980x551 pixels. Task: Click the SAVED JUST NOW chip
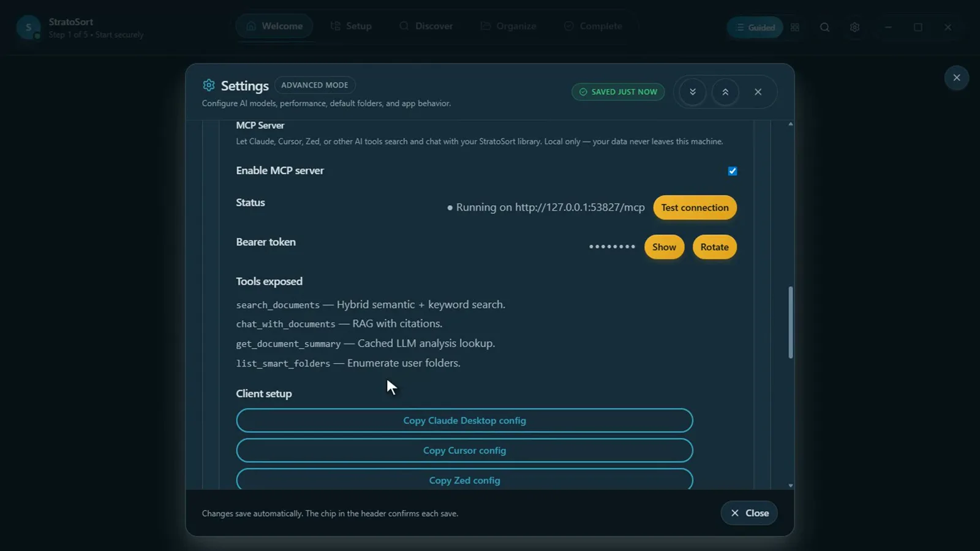(618, 92)
